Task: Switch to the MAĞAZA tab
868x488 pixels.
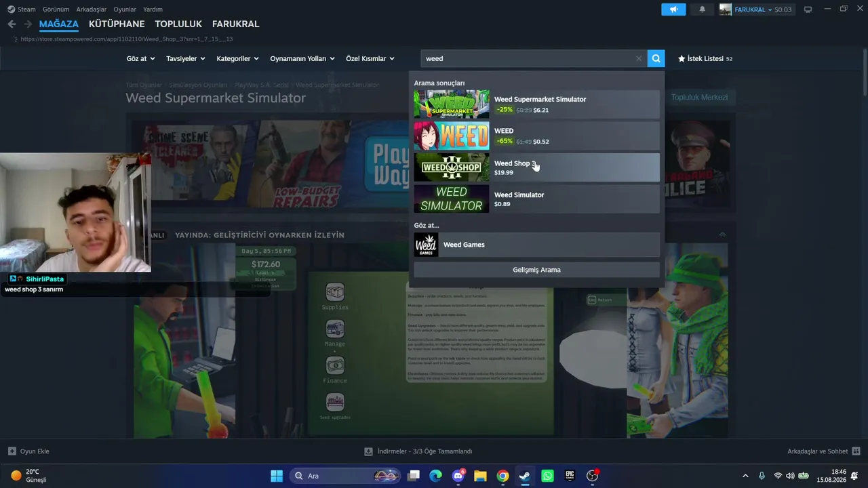Action: [59, 24]
